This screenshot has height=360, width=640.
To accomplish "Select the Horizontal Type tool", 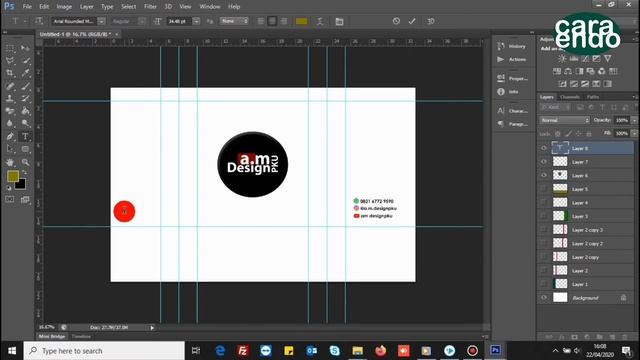I will pyautogui.click(x=25, y=136).
